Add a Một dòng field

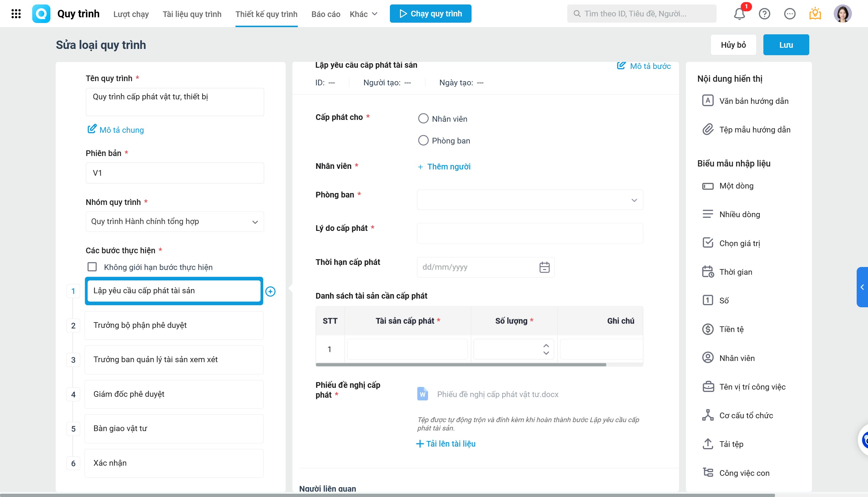tap(728, 186)
